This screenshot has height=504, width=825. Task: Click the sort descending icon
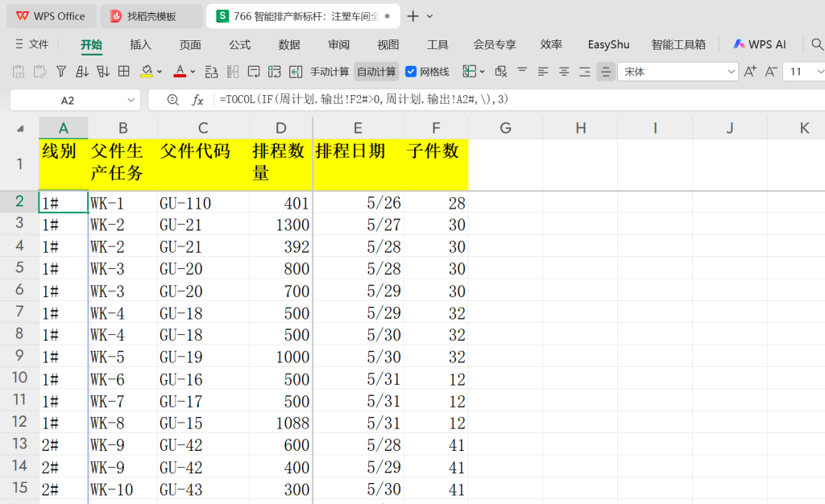pyautogui.click(x=103, y=72)
